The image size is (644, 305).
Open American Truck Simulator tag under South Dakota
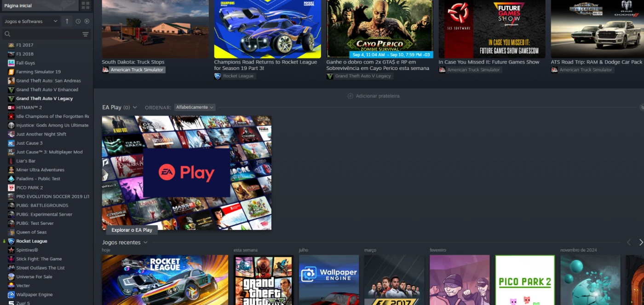pyautogui.click(x=133, y=70)
